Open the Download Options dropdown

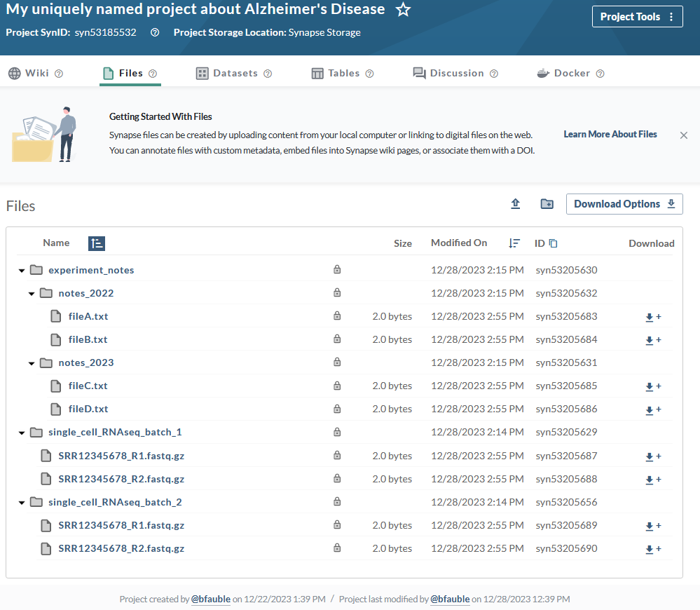[624, 204]
